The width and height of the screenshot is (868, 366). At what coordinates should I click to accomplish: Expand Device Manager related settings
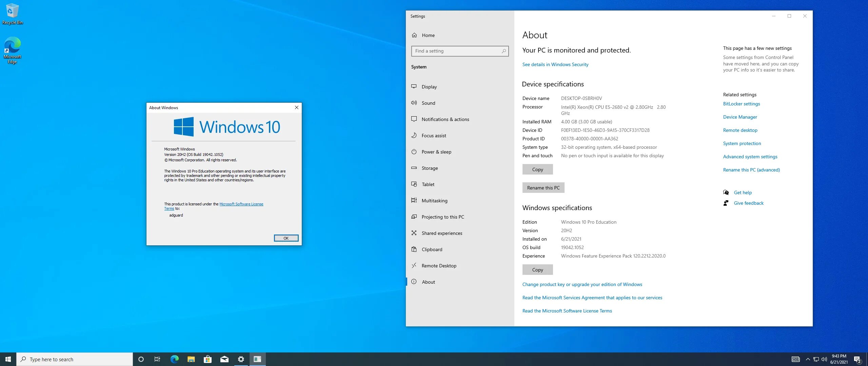[739, 117]
